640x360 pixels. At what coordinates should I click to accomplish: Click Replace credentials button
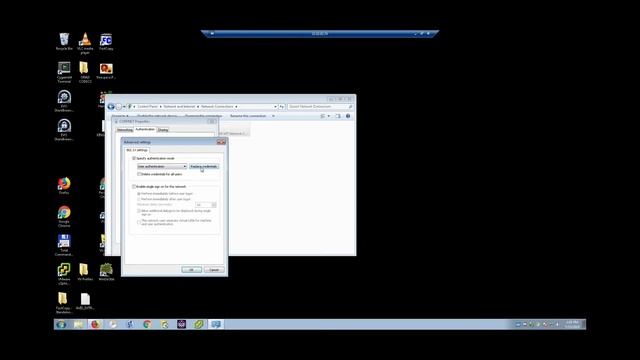(204, 166)
